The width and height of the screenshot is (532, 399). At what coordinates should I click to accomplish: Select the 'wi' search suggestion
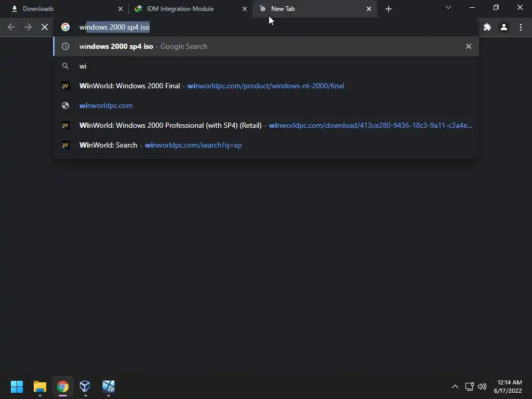(266, 66)
